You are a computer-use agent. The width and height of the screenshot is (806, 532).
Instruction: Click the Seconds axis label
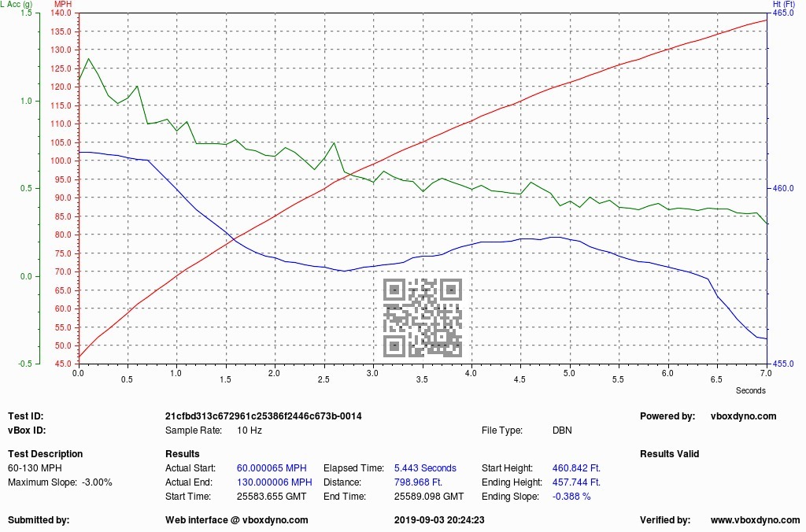tap(750, 390)
